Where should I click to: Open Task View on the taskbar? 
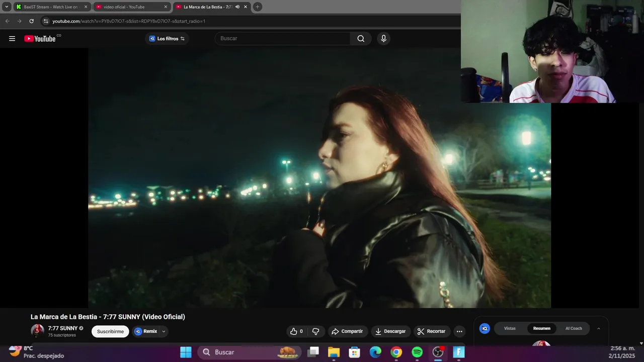click(313, 352)
